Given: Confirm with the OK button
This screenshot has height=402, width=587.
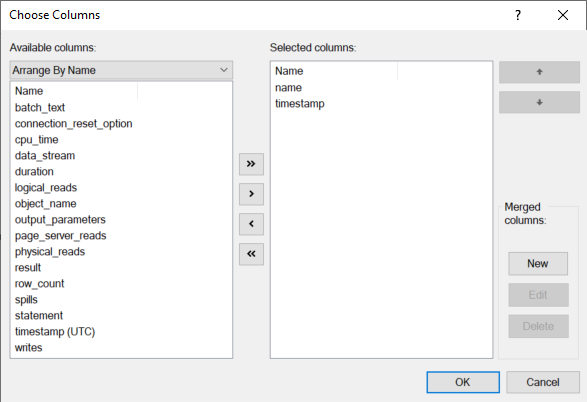Looking at the screenshot, I should 463,382.
